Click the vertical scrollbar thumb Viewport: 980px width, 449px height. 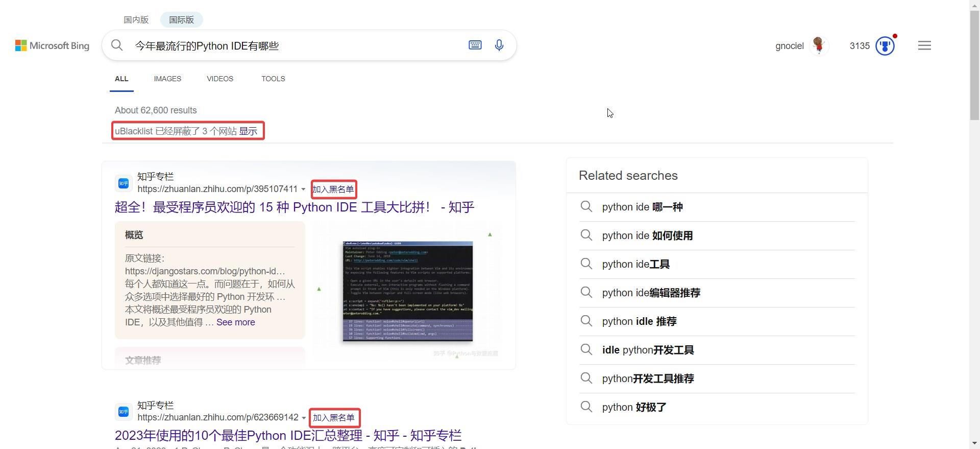coord(975,65)
